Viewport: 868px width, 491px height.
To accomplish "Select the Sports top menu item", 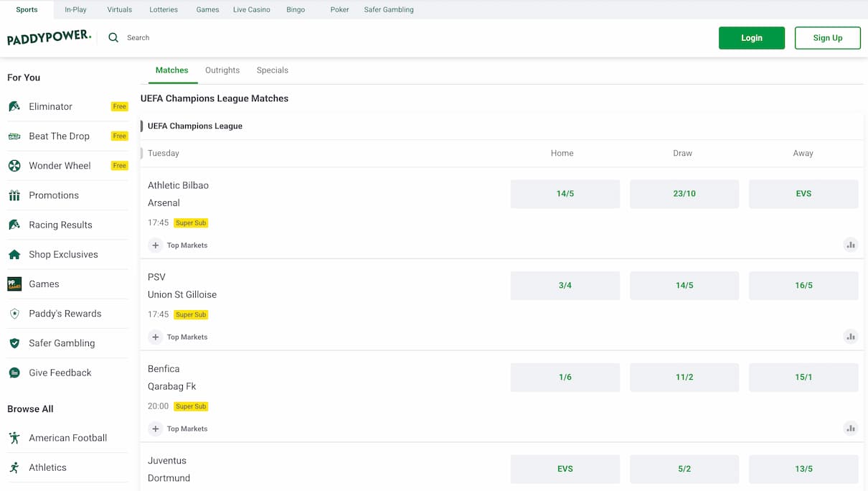I will [x=27, y=9].
